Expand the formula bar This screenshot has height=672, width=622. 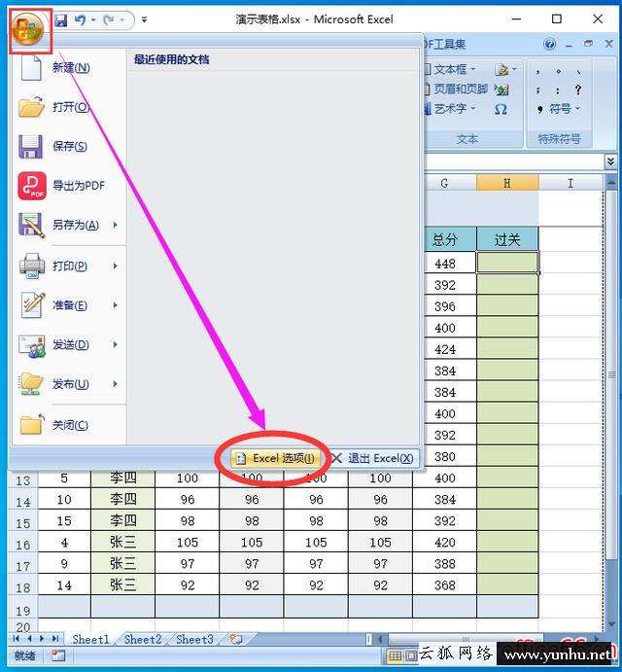[x=610, y=161]
